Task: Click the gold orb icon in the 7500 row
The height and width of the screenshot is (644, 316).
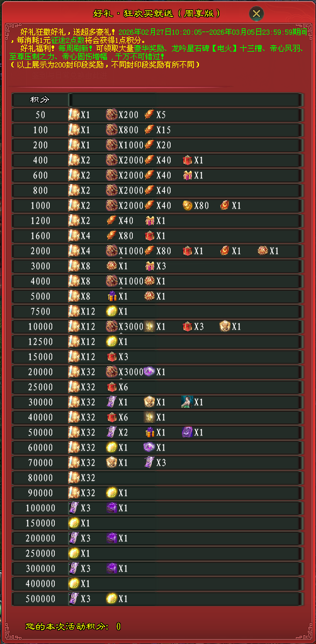Action: (x=111, y=311)
